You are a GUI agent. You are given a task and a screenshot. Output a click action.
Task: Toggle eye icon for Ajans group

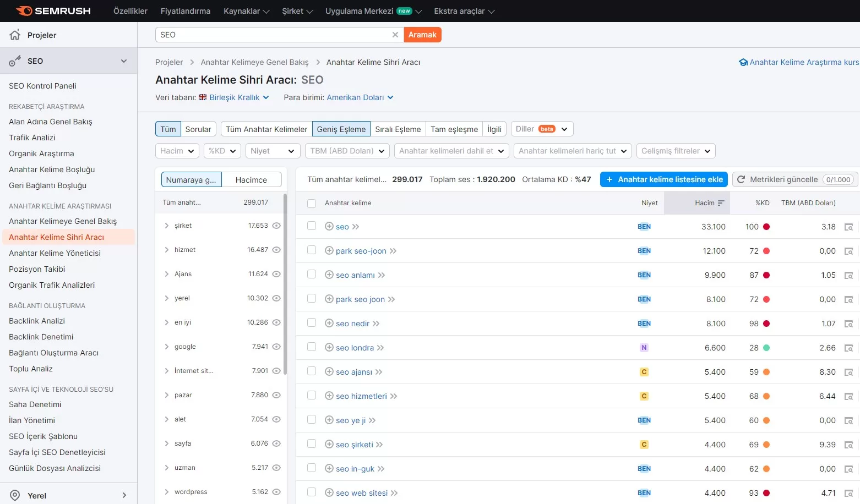click(276, 274)
